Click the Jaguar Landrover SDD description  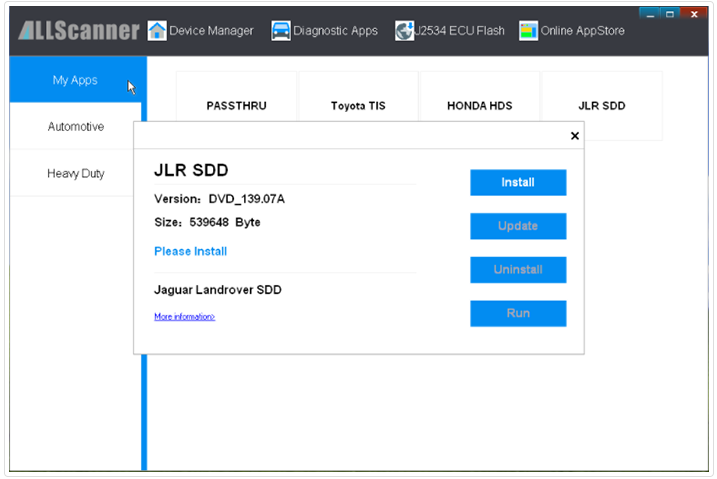click(218, 290)
